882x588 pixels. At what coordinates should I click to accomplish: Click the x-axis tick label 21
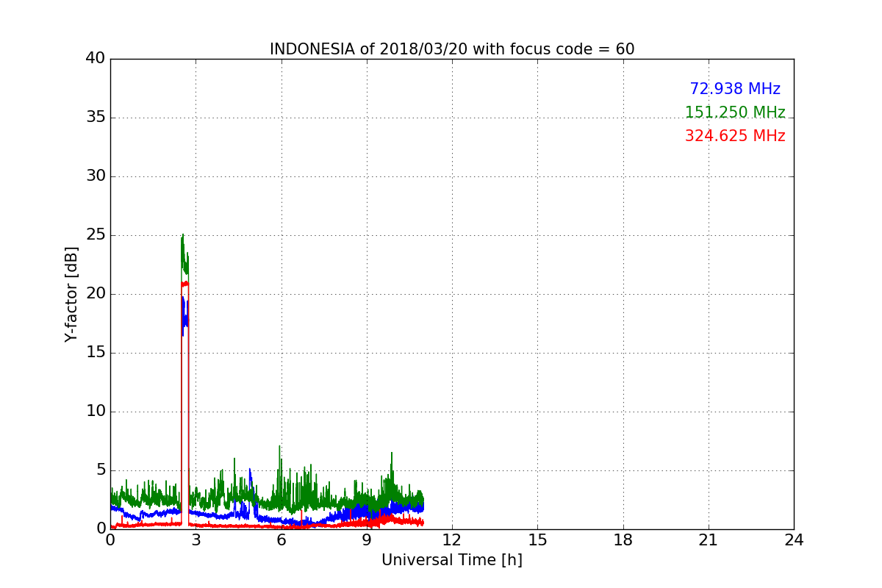coord(709,540)
